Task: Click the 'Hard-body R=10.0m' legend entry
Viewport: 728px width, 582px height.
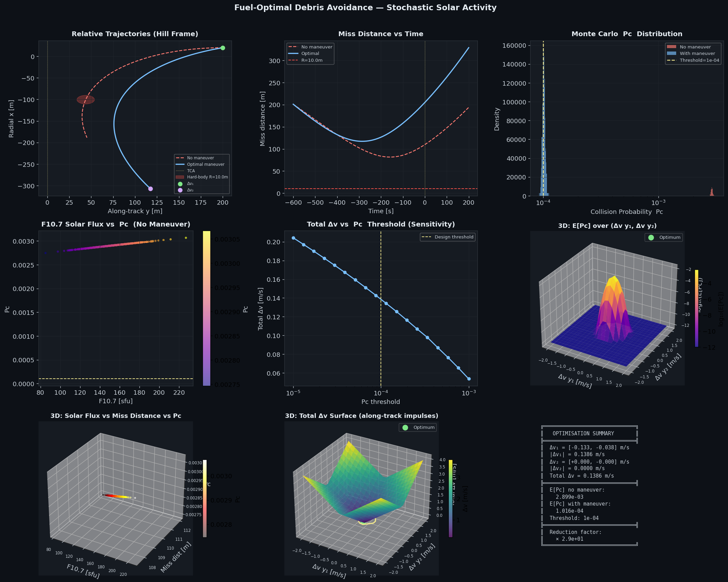Action: [207, 177]
